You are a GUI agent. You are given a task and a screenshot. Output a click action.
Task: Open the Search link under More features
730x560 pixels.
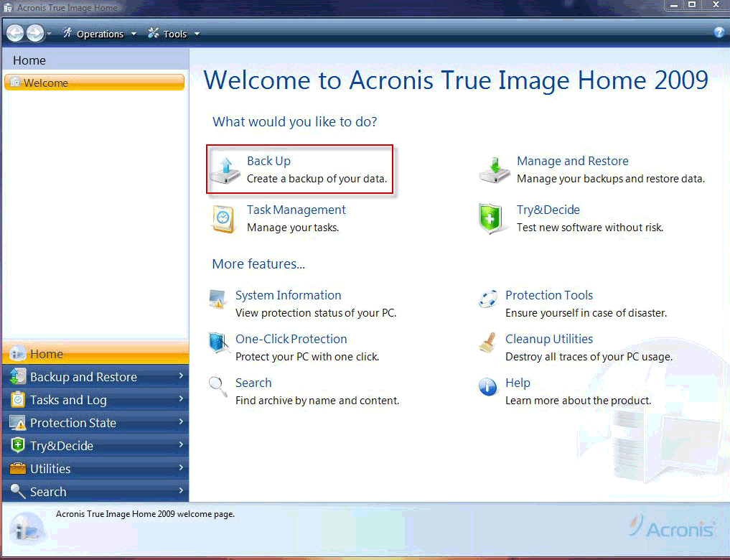pos(253,383)
